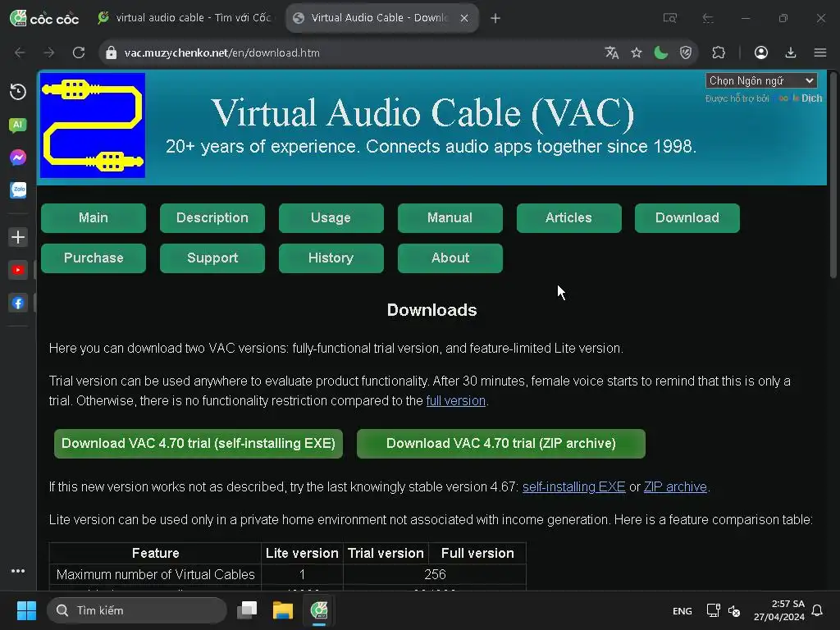
Task: Switch ENG input language indicator
Action: click(682, 611)
